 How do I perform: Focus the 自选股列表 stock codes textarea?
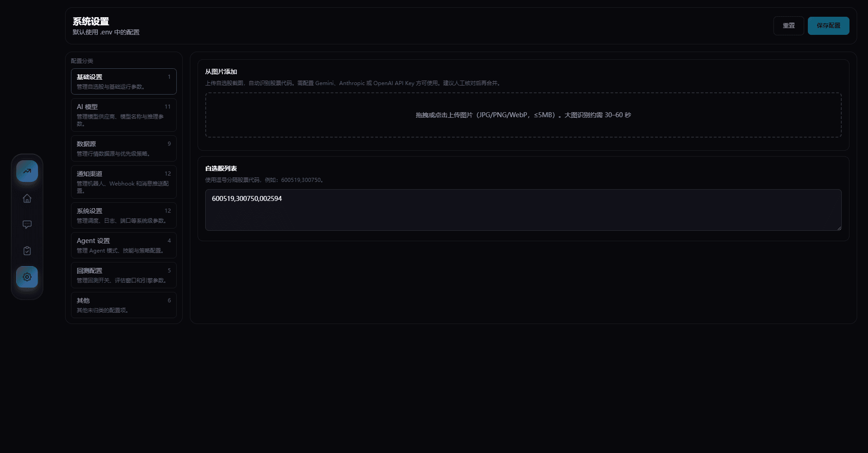click(523, 210)
